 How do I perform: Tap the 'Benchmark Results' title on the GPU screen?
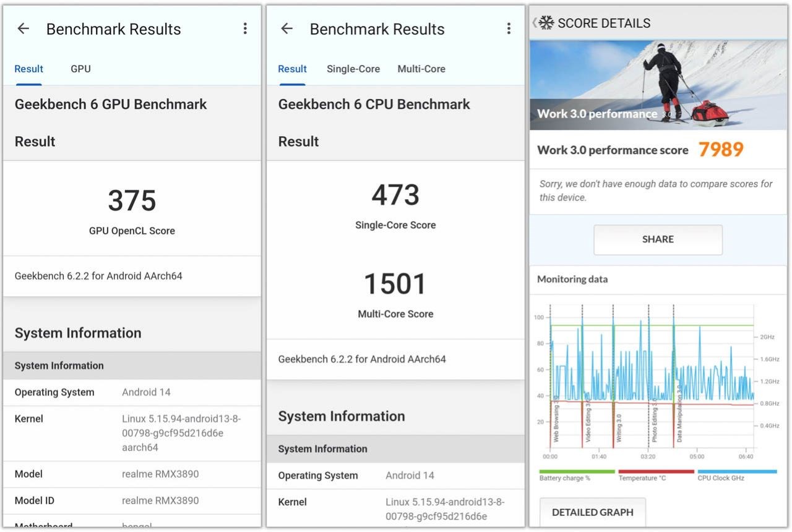114,28
